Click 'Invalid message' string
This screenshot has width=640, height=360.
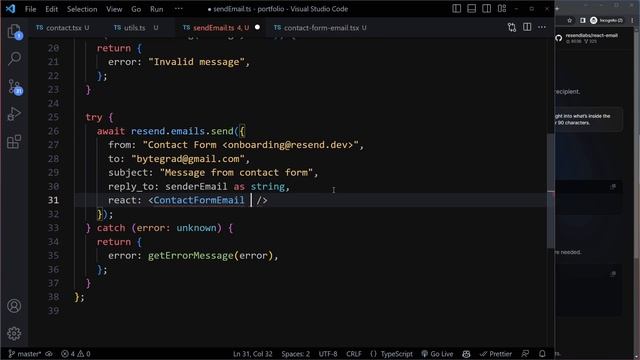click(x=196, y=62)
